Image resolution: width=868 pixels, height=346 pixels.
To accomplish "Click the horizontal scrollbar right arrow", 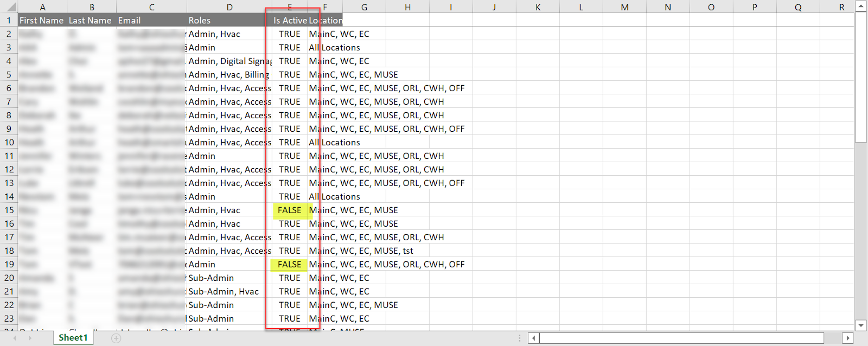I will [x=847, y=338].
